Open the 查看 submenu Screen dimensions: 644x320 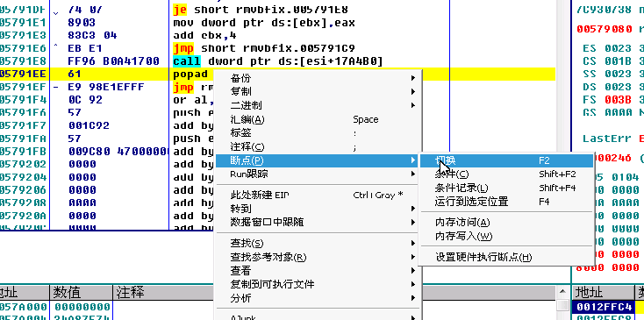click(x=318, y=271)
